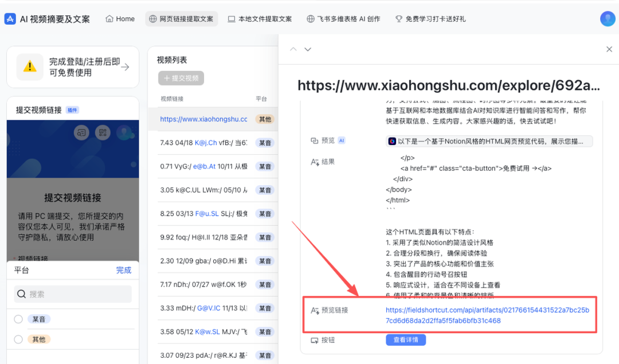Go to previous record with up chevron
This screenshot has width=619, height=364.
click(293, 49)
